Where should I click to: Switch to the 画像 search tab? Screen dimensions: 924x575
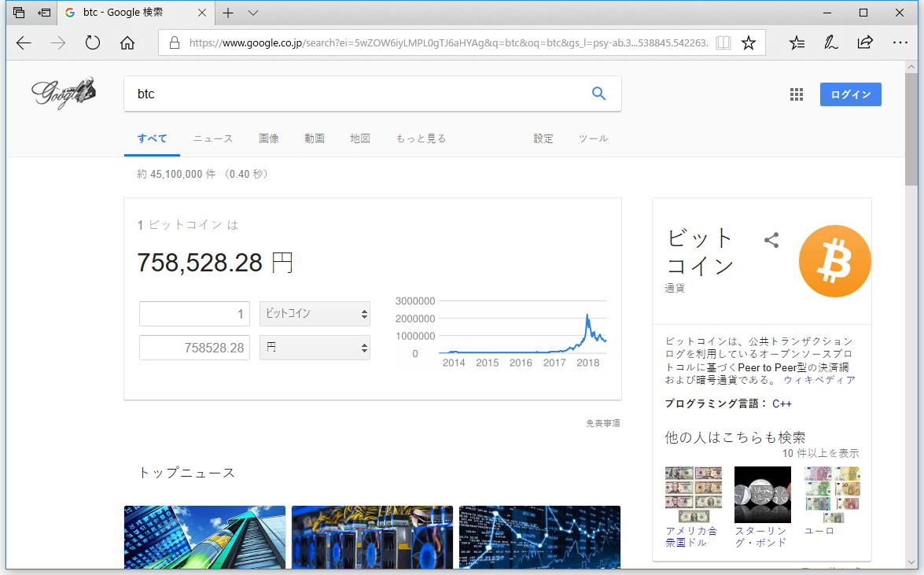270,138
